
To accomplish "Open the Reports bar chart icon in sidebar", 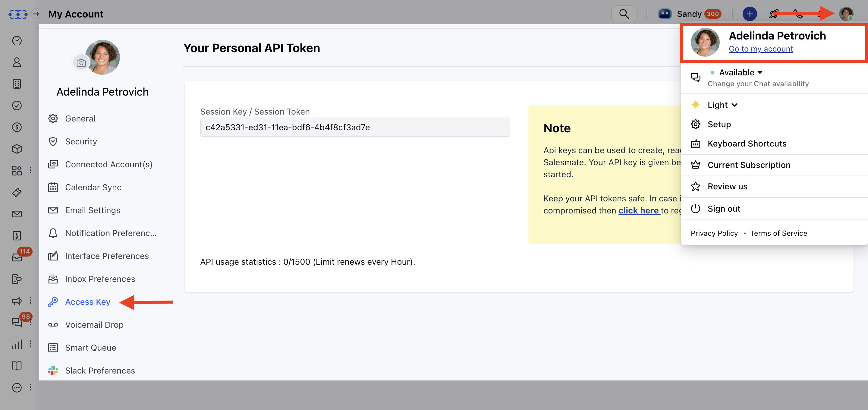I will 17,344.
